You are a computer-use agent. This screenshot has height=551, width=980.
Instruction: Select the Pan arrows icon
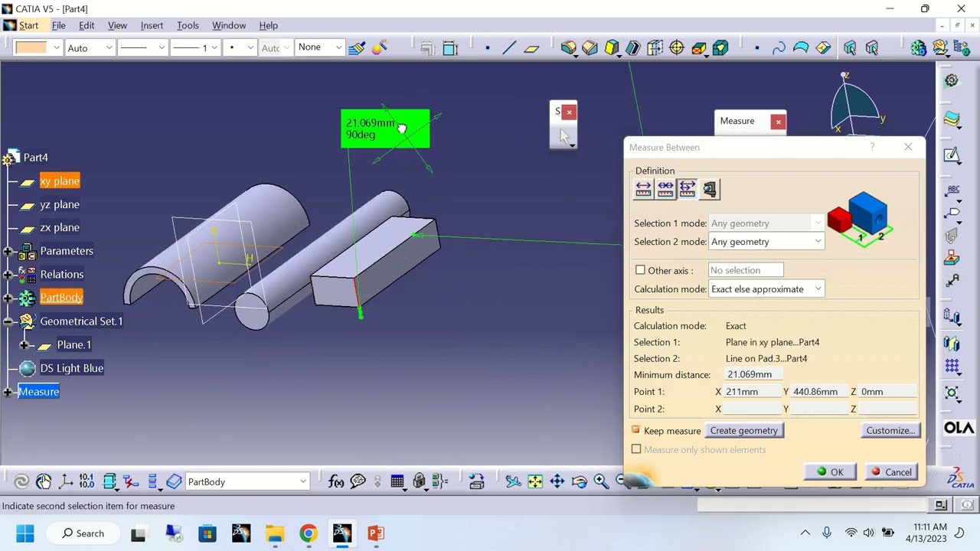coord(557,481)
